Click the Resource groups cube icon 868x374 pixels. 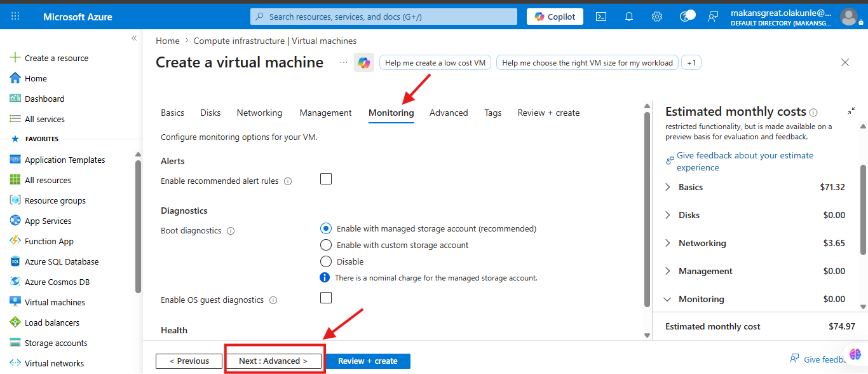[15, 200]
